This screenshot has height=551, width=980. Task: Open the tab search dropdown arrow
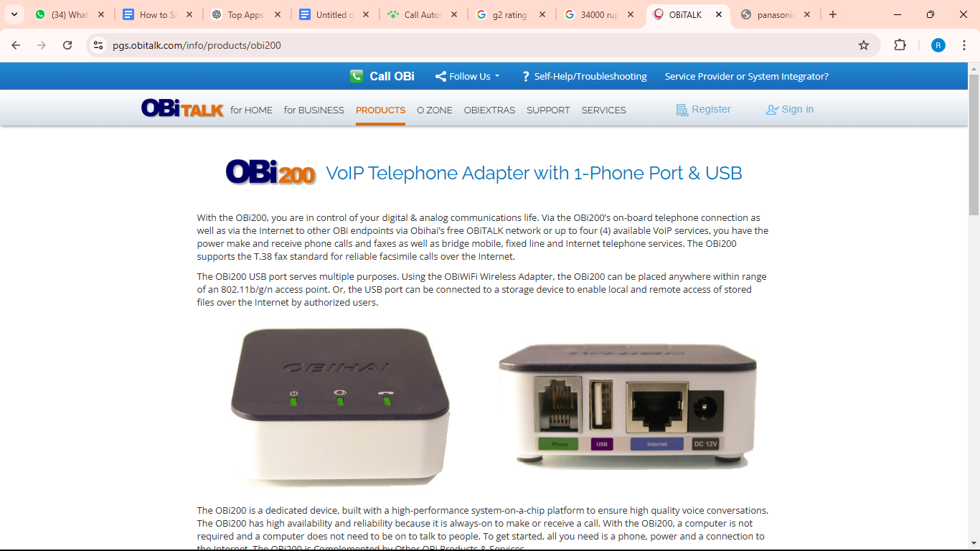(14, 14)
